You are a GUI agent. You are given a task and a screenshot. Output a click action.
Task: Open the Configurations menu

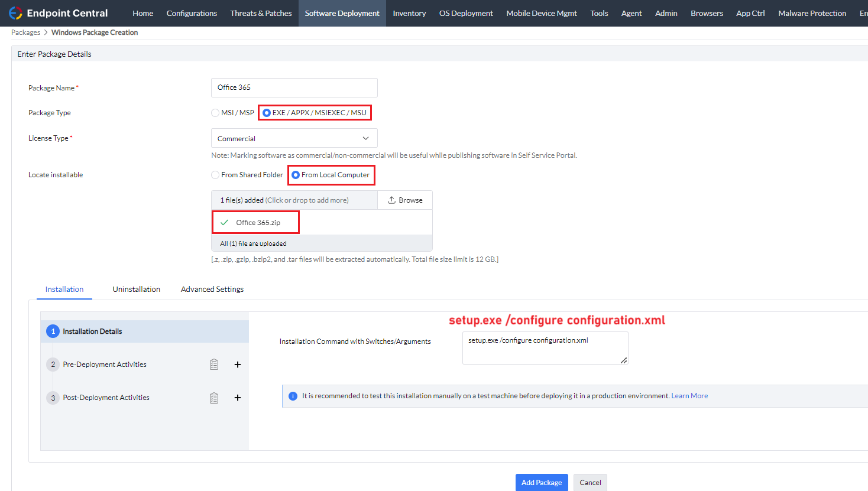pyautogui.click(x=192, y=13)
